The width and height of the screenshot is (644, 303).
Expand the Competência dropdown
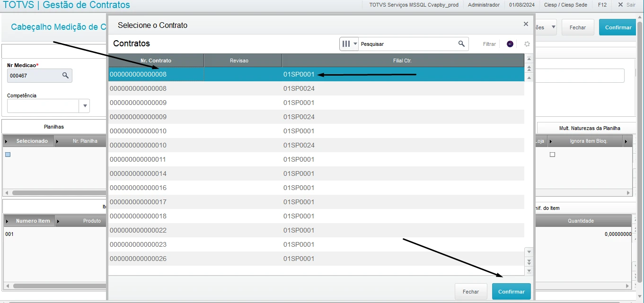point(84,106)
